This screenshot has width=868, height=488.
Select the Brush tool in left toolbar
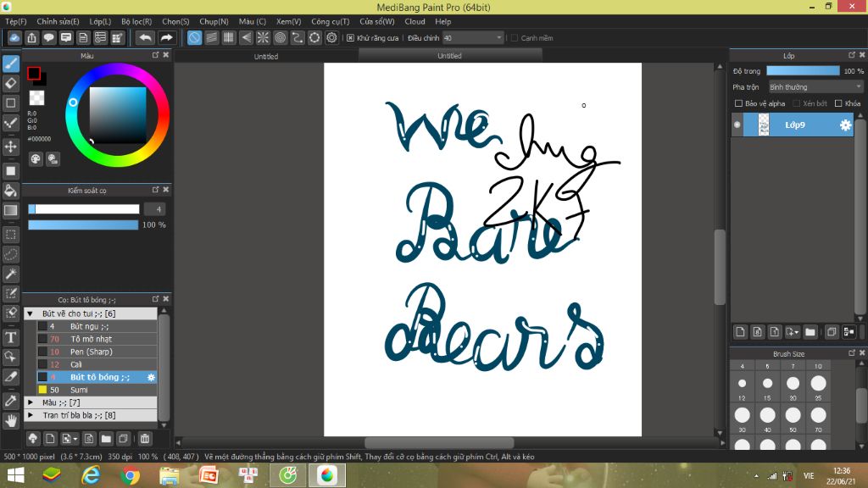click(10, 64)
